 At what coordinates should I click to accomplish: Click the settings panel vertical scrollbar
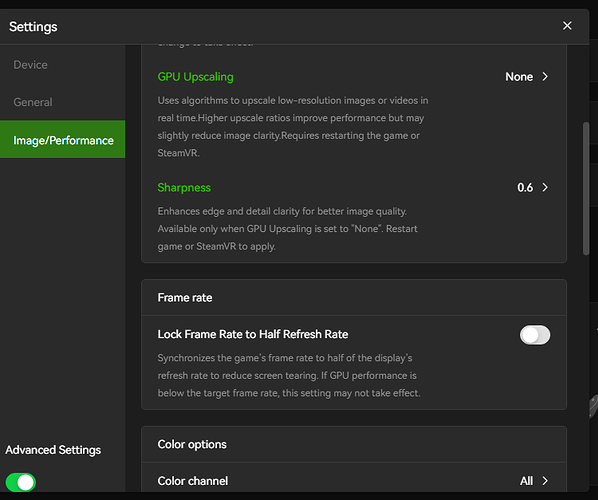pos(586,188)
